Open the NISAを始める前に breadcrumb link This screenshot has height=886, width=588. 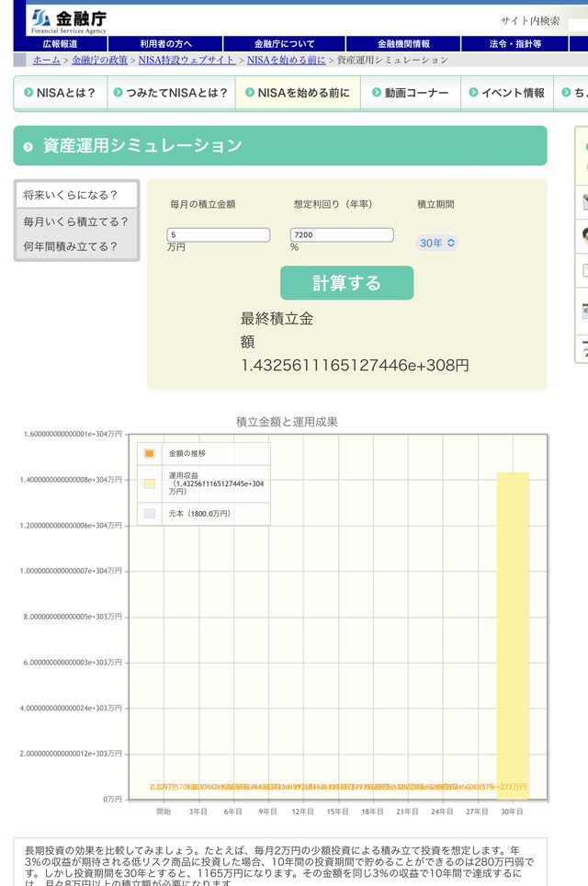(287, 60)
